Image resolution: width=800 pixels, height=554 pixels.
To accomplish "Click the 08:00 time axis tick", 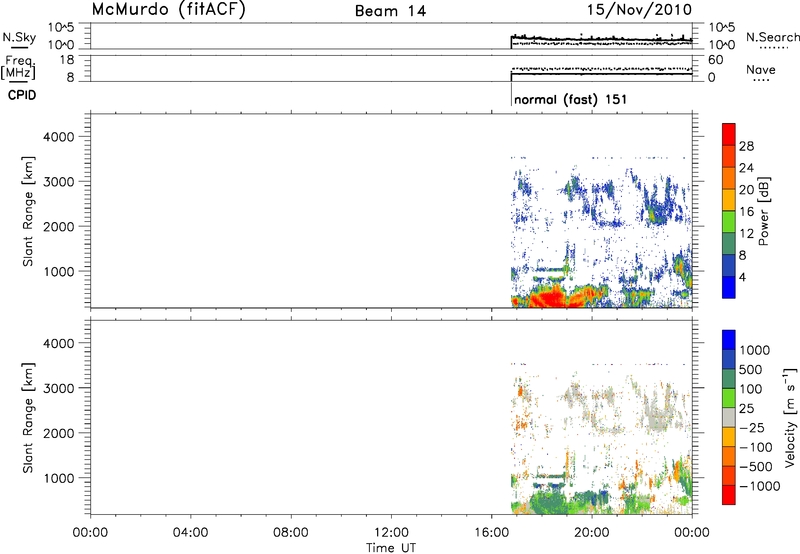I will point(291,533).
